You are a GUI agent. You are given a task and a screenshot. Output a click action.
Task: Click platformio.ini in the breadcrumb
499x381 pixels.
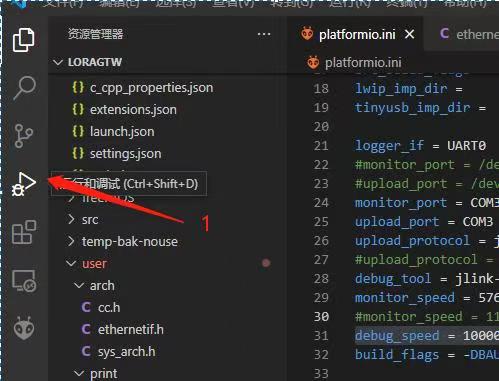coord(363,62)
